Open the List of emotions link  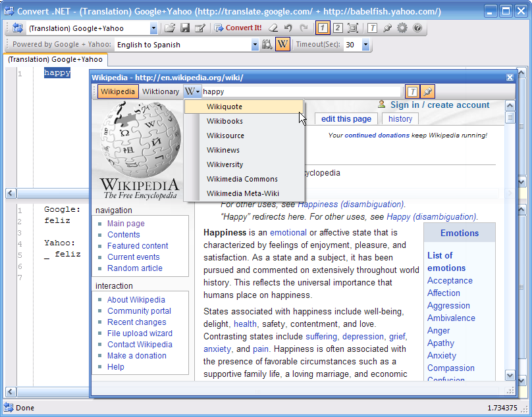(446, 262)
